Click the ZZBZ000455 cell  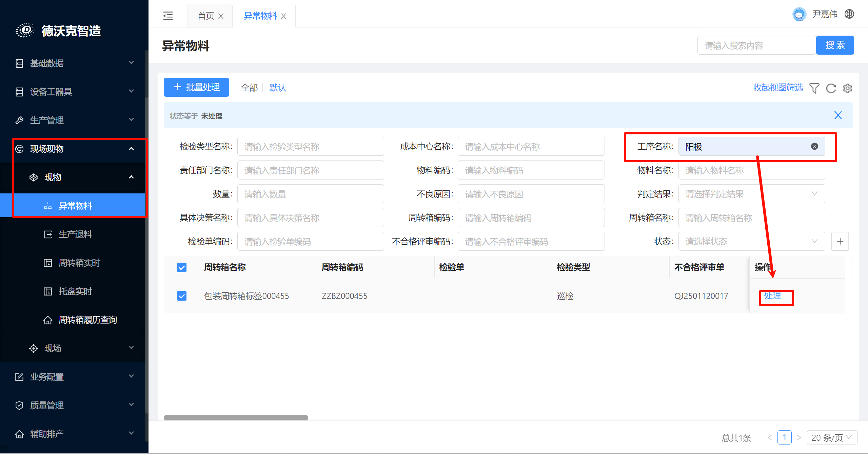(344, 296)
